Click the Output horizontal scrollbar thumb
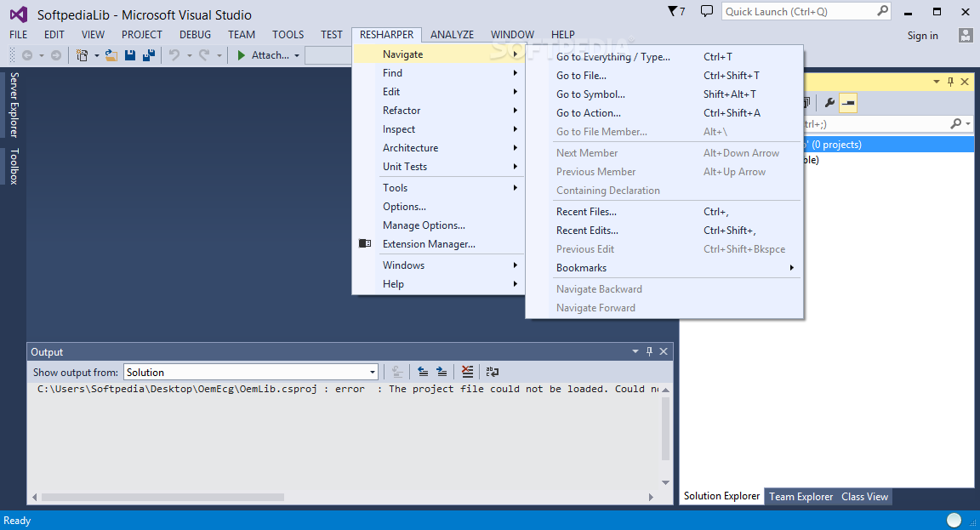Viewport: 980px width, 530px height. click(x=162, y=498)
